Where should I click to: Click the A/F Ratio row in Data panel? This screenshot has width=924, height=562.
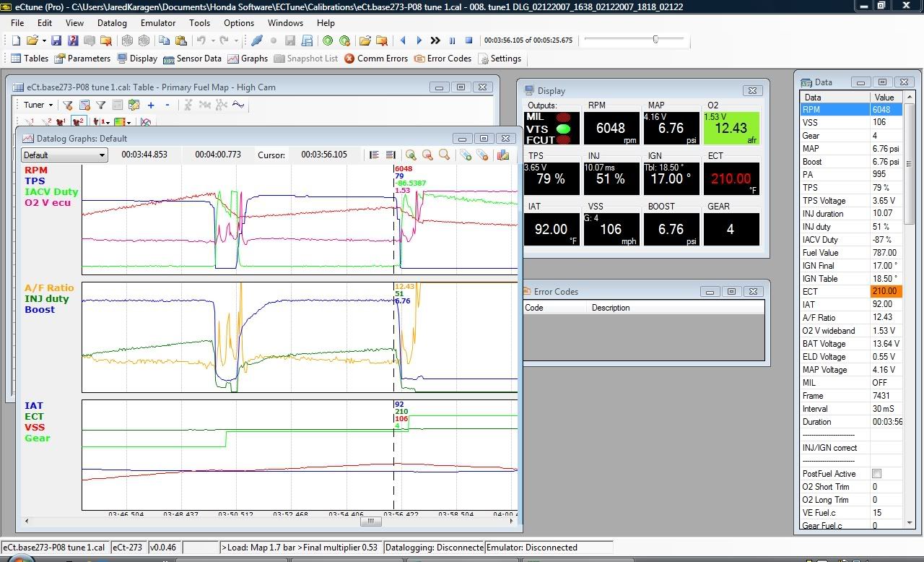[851, 318]
